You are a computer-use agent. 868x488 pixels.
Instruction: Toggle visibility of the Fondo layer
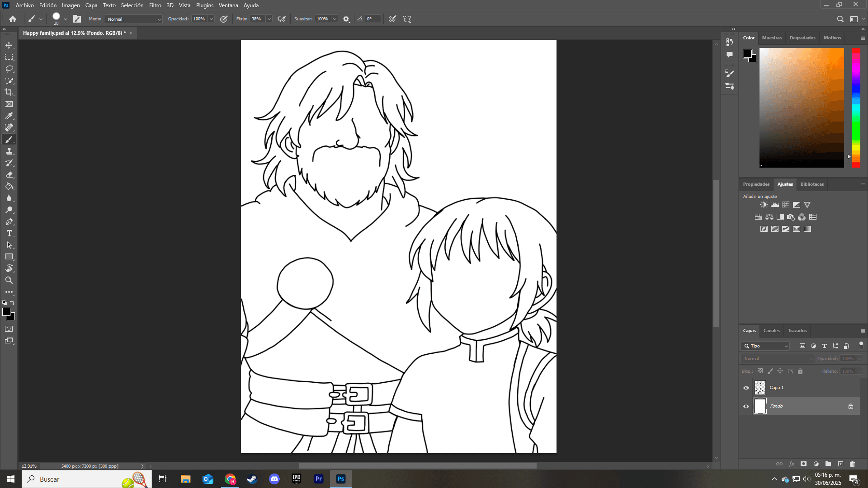click(746, 406)
